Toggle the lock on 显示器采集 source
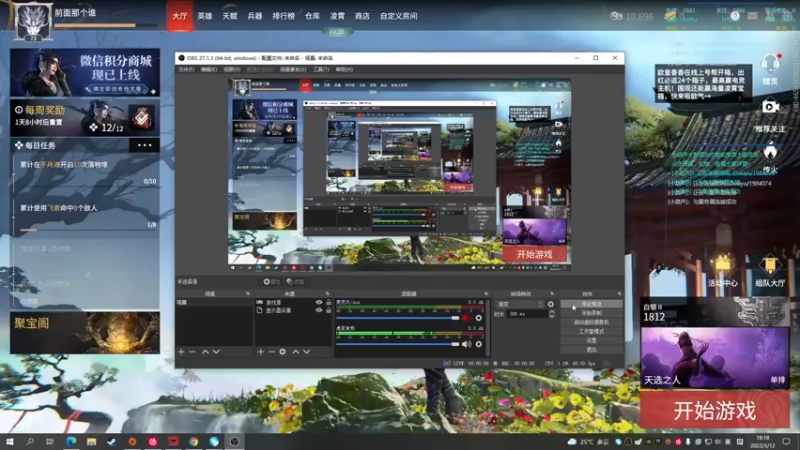The width and height of the screenshot is (800, 450). click(329, 310)
